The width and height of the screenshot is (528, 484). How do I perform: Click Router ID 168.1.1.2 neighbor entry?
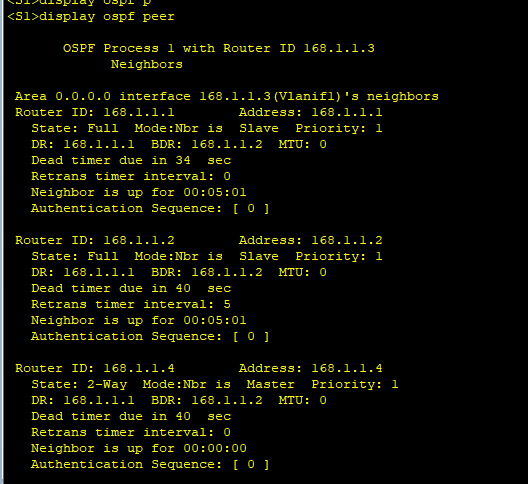tap(95, 240)
